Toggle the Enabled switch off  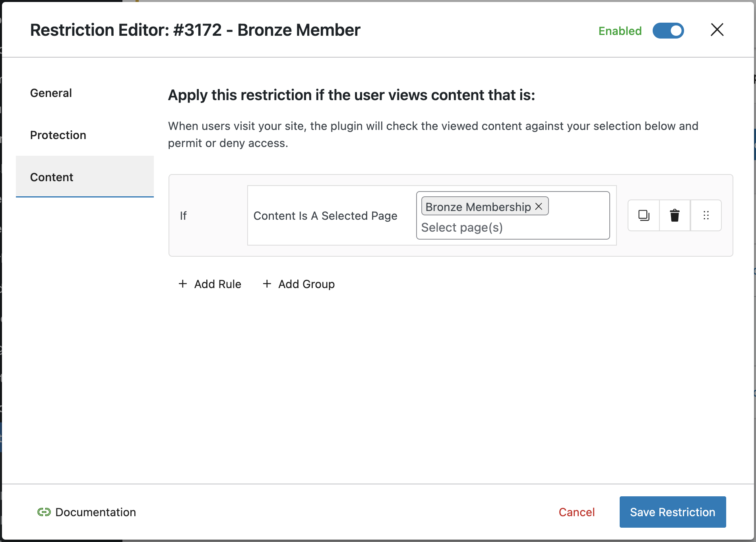[x=668, y=31]
